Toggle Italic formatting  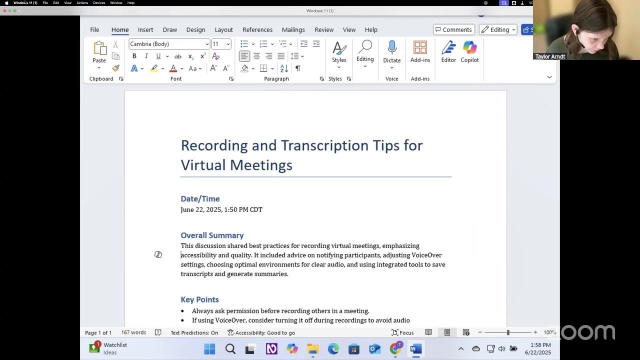pos(146,56)
